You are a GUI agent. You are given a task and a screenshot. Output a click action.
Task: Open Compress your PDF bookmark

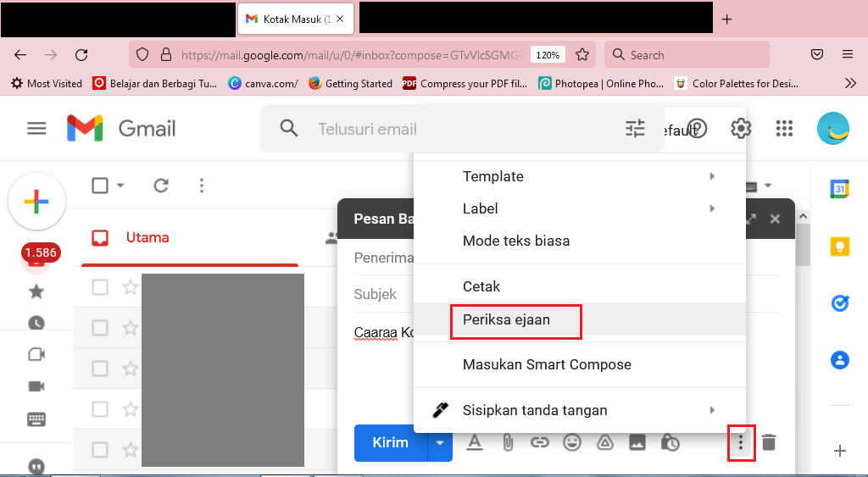click(x=465, y=84)
